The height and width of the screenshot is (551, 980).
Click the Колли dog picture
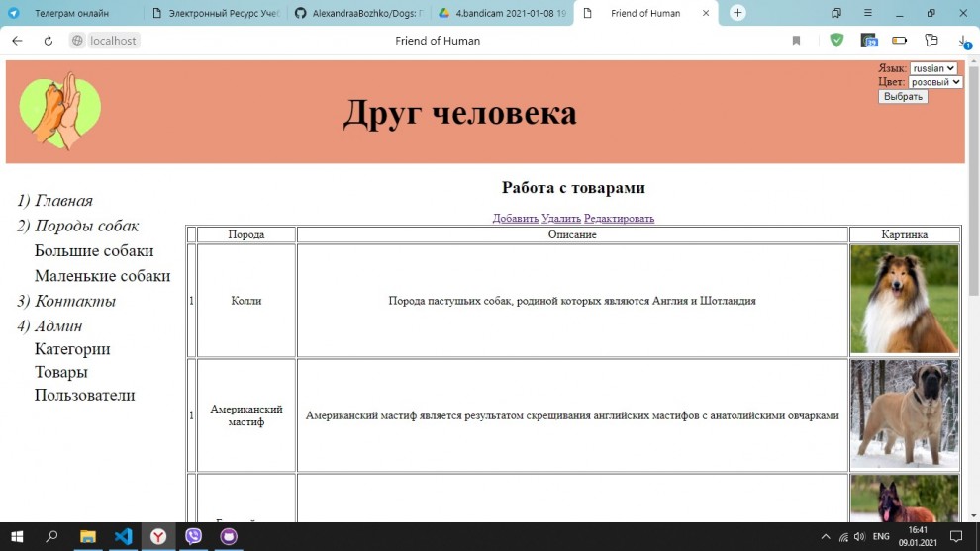pos(905,299)
